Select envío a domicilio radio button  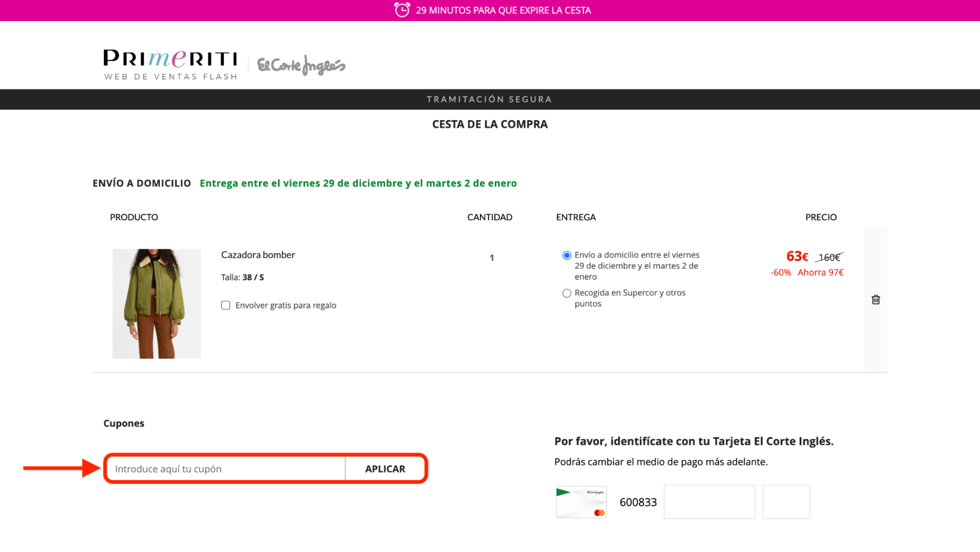[566, 255]
